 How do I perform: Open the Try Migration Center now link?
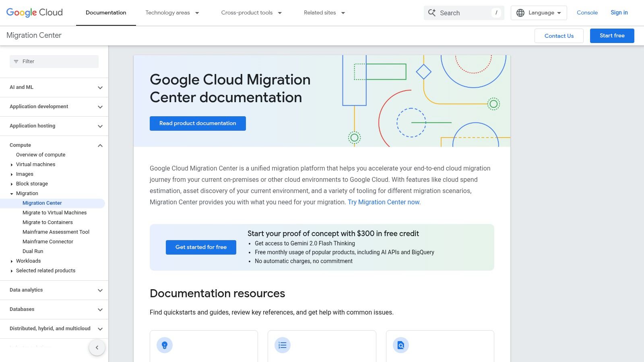pyautogui.click(x=383, y=202)
